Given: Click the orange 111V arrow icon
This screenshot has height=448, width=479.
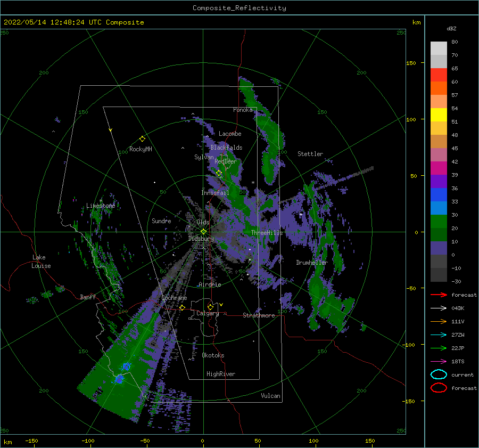Looking at the screenshot, I should (439, 321).
